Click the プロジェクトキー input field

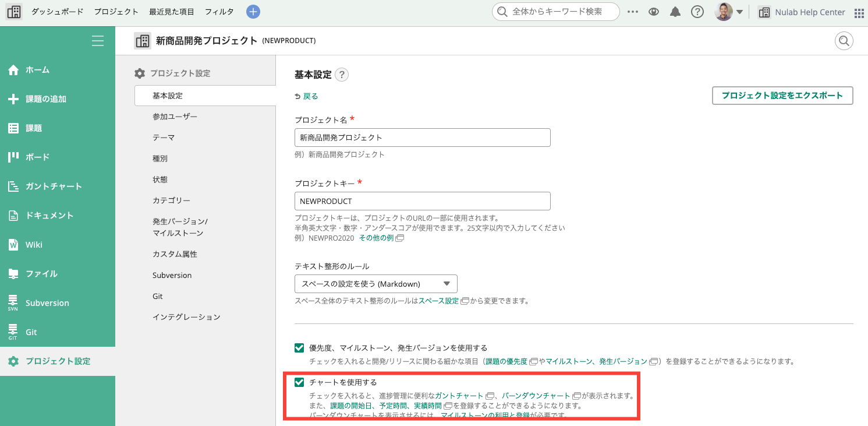423,201
